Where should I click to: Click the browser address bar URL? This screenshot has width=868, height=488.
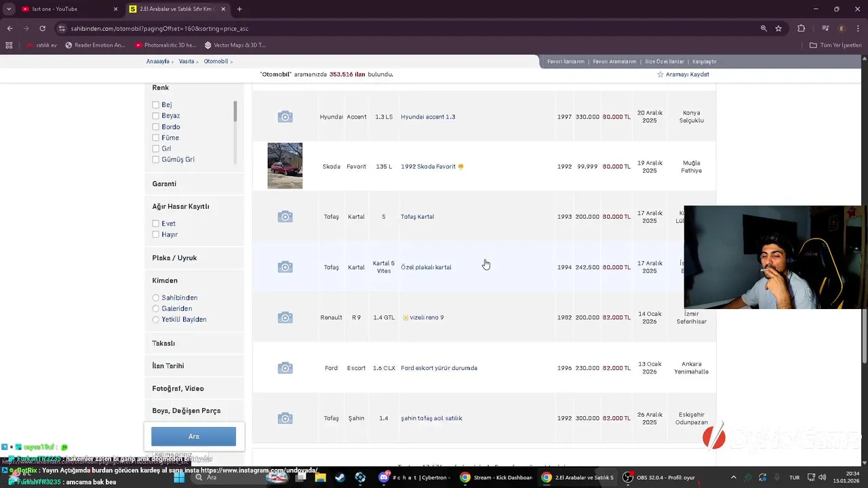tap(158, 28)
